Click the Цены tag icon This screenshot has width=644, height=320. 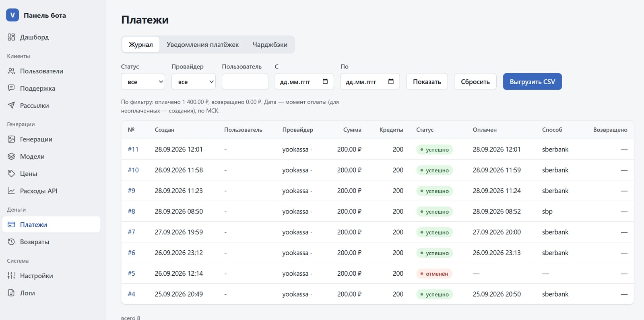pyautogui.click(x=11, y=173)
